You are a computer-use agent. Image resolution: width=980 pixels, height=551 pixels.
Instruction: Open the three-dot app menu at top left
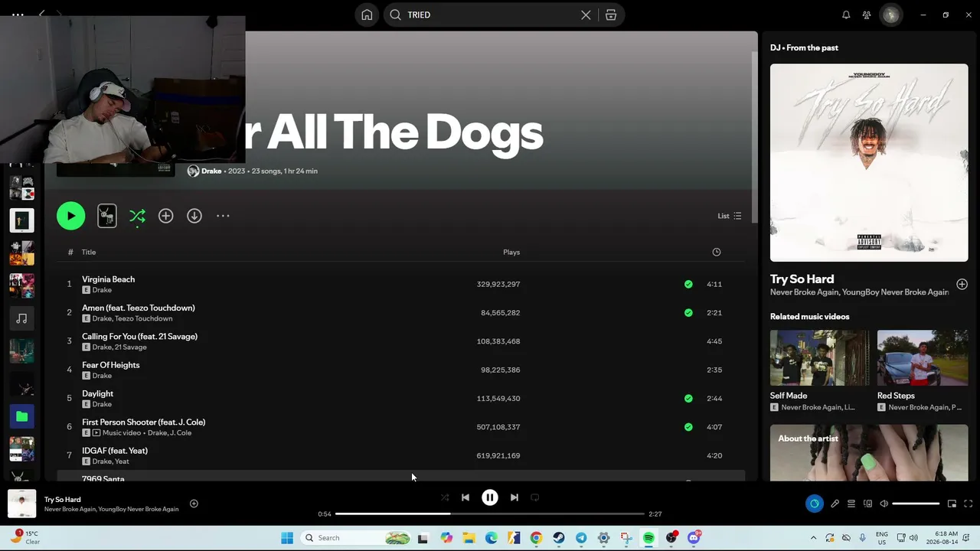[18, 15]
